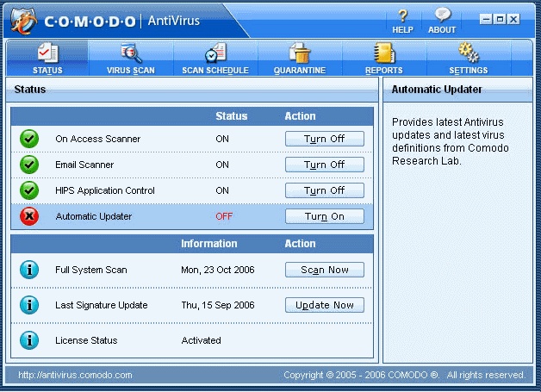Select the Automatic Updater row label
The width and height of the screenshot is (541, 392).
[94, 216]
